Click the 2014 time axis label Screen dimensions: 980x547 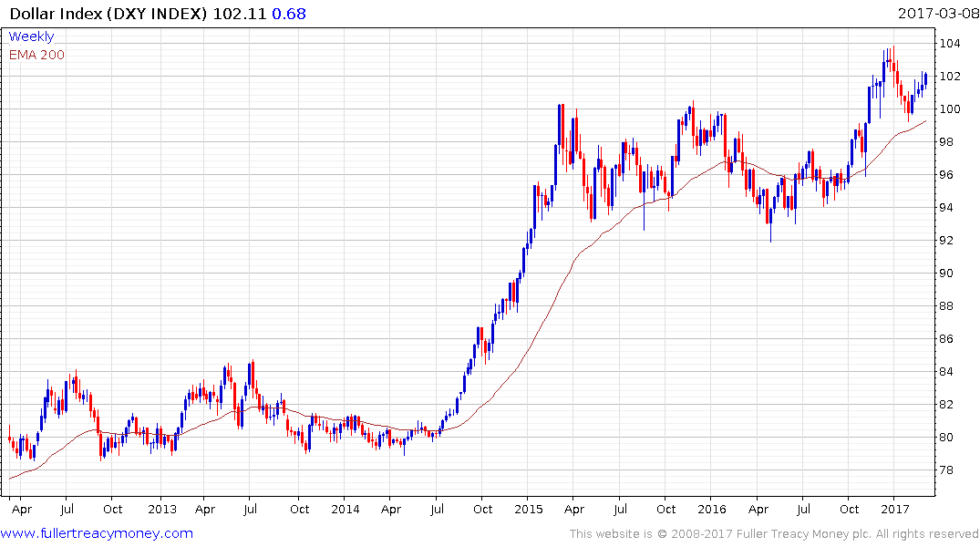pos(346,509)
